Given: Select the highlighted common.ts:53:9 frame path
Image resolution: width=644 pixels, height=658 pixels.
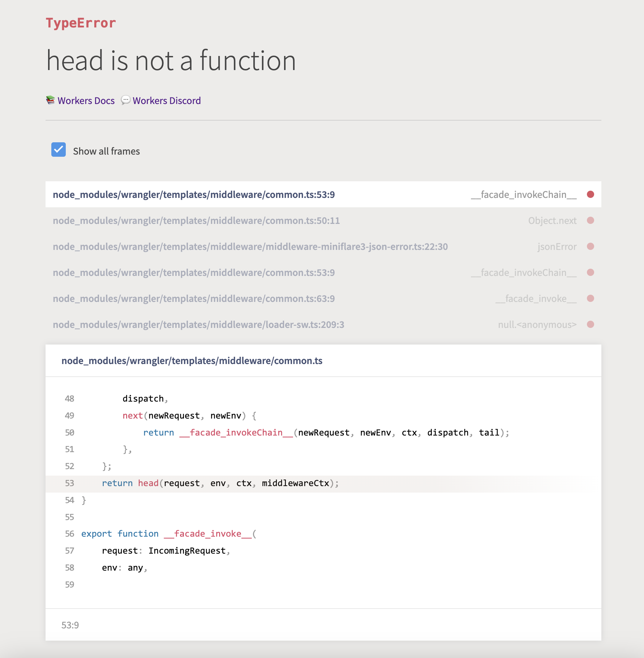Looking at the screenshot, I should click(x=194, y=195).
